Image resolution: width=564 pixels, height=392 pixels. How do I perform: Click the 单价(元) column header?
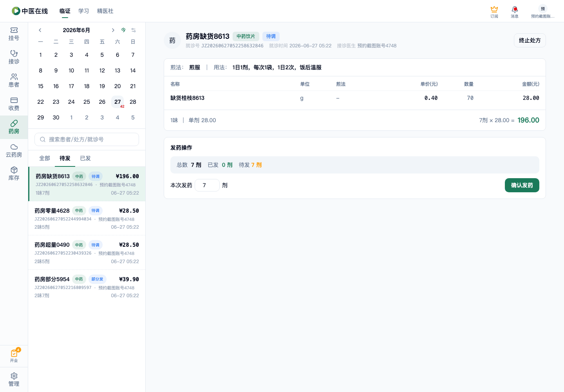pos(429,84)
